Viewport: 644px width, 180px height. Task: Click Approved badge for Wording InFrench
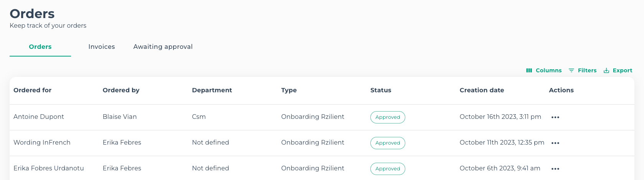(388, 143)
